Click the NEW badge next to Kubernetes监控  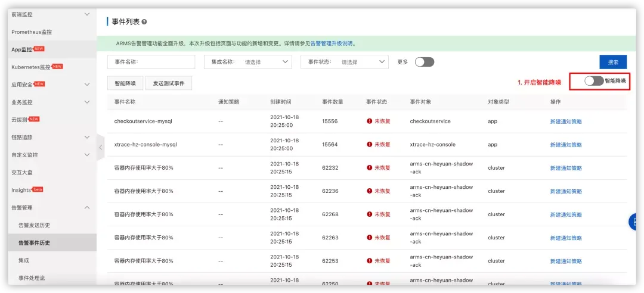coord(57,67)
